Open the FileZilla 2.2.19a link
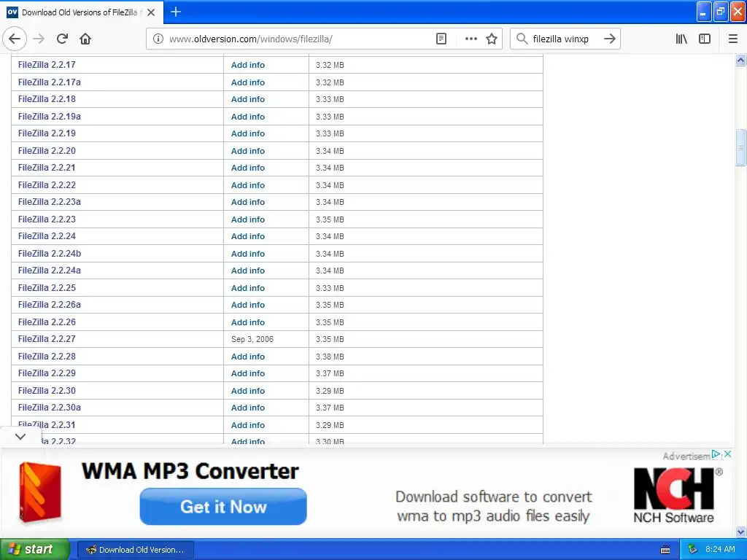 50,116
